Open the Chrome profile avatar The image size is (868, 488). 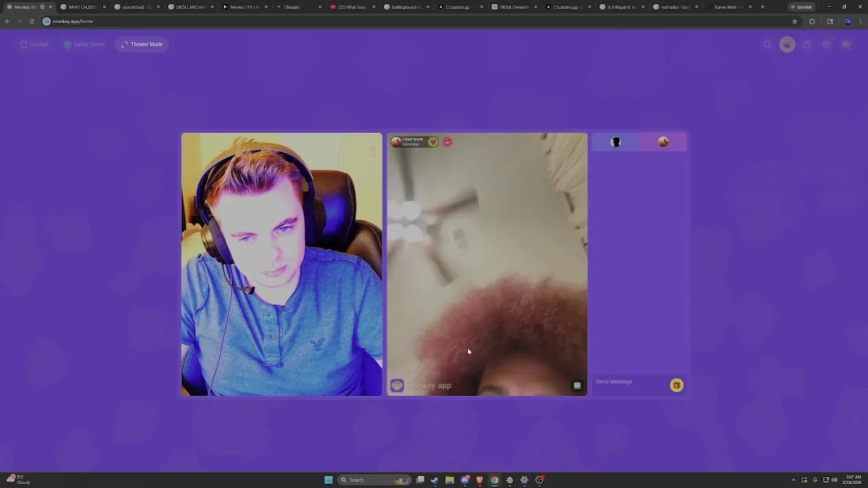[848, 21]
